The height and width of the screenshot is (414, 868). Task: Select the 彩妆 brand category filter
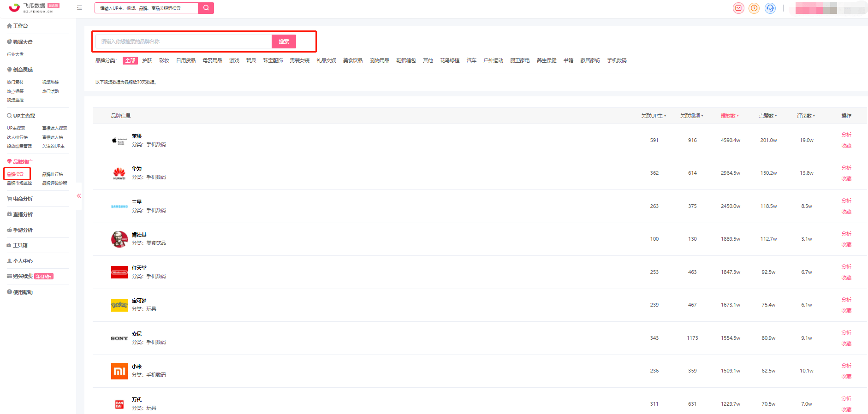click(x=164, y=60)
